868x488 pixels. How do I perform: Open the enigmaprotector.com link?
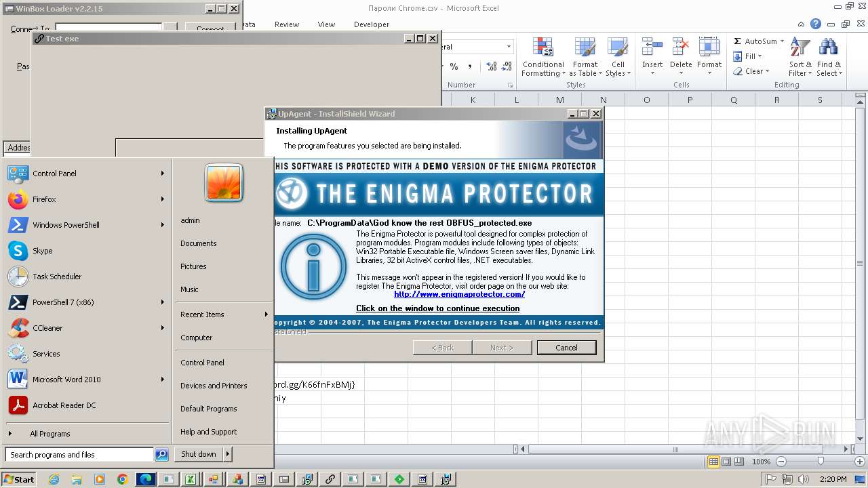pos(459,294)
